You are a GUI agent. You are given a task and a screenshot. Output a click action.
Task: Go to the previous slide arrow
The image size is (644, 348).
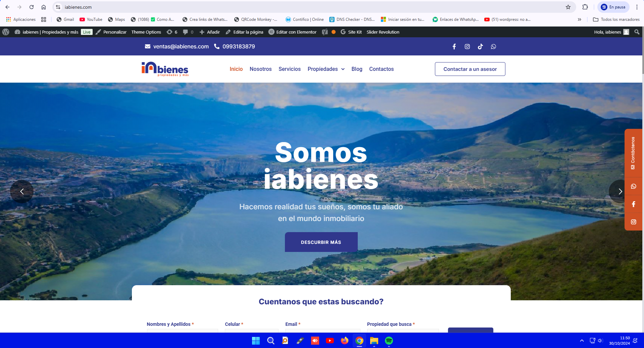[22, 191]
